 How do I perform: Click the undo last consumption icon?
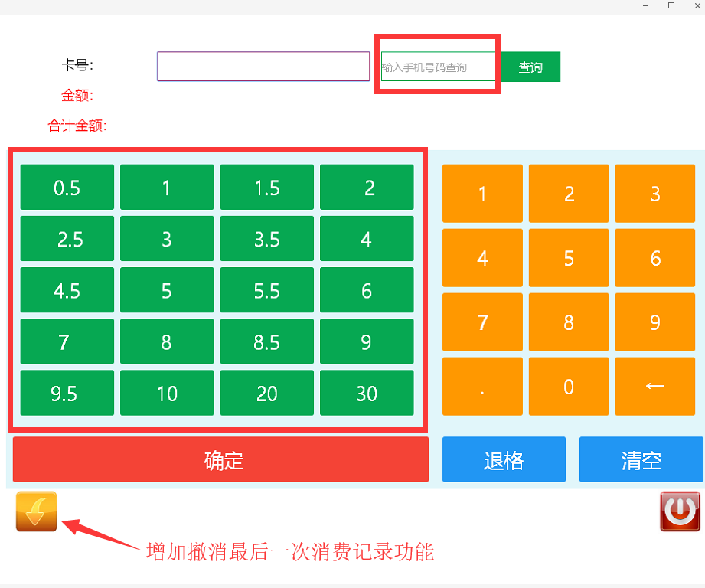[x=35, y=509]
